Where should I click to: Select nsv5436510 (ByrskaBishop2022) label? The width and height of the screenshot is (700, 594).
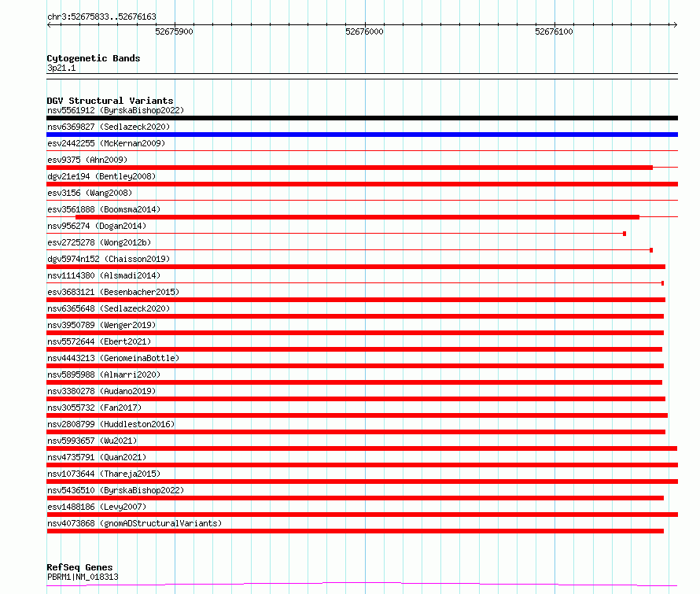pos(116,490)
